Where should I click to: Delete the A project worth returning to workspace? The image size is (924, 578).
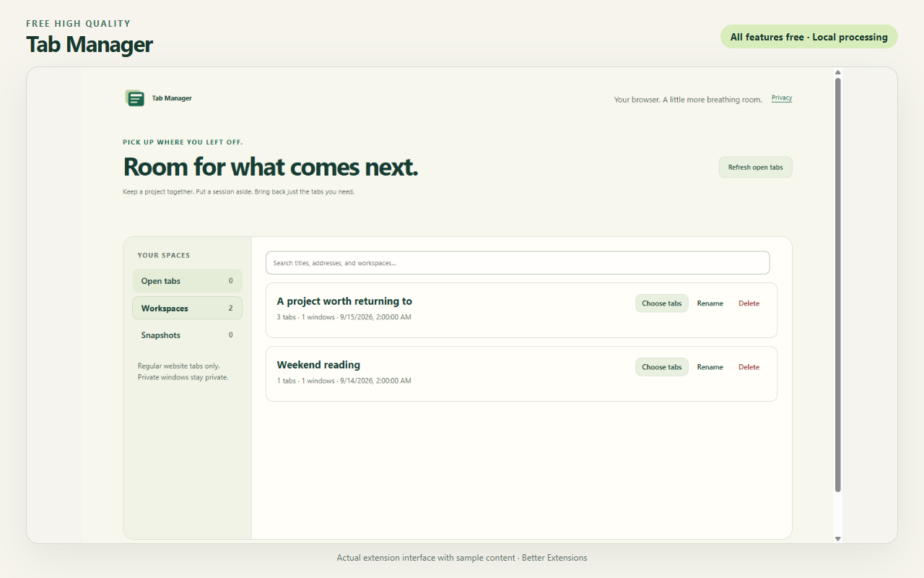[x=749, y=303]
